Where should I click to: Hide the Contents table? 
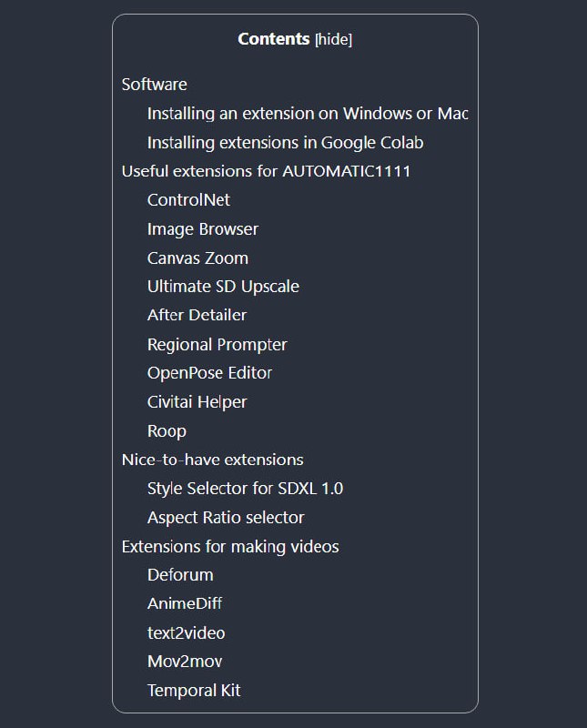(333, 39)
